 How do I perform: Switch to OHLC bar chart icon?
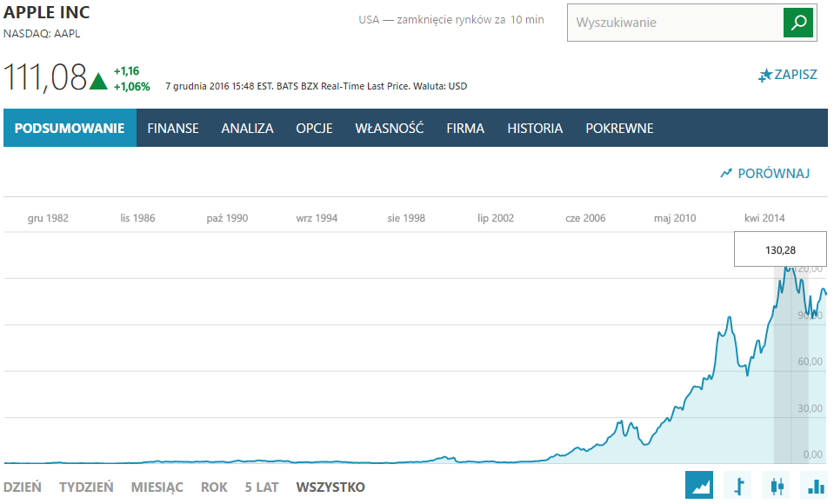(x=738, y=485)
